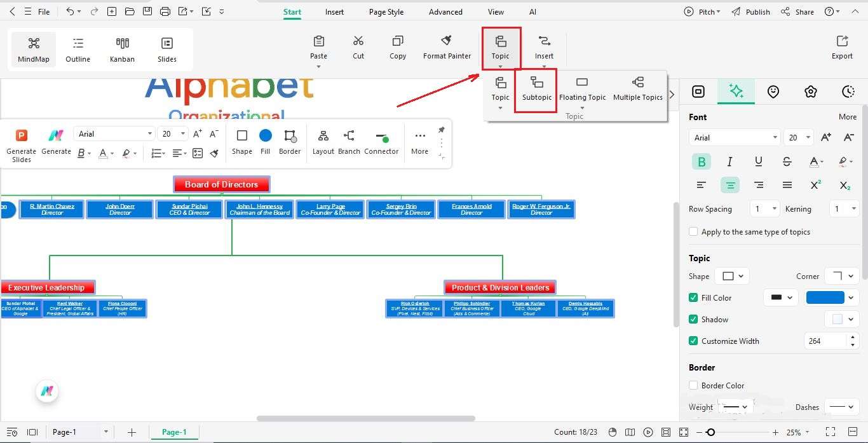The height and width of the screenshot is (443, 868).
Task: Toggle Strikethrough in the Font panel
Action: pos(787,162)
